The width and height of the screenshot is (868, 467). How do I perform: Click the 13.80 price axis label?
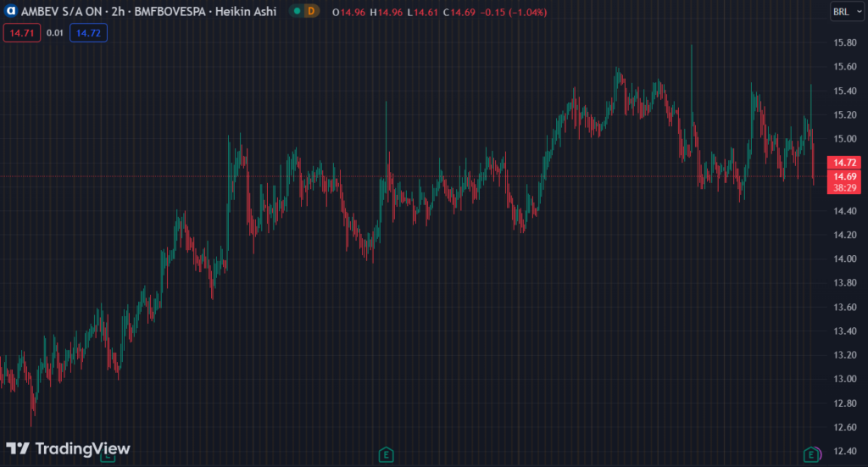(845, 283)
